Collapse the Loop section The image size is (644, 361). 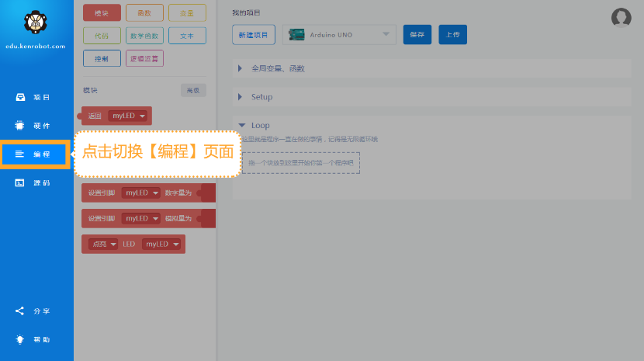[242, 125]
